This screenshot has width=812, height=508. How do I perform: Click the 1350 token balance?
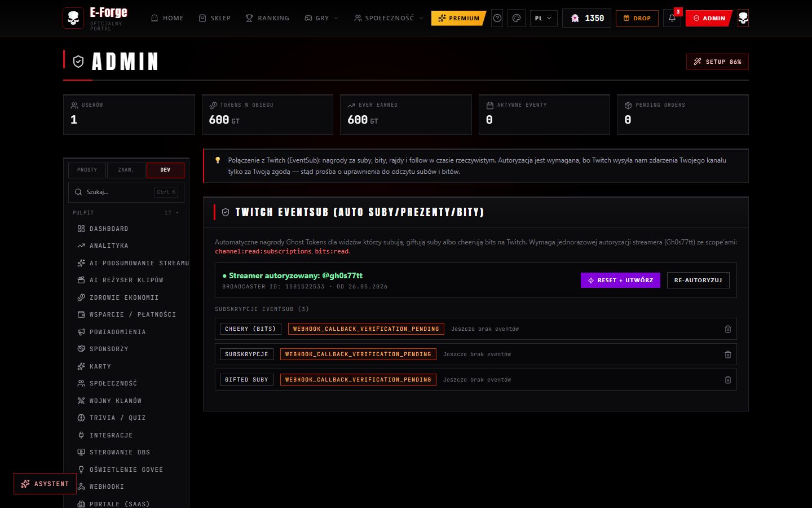pos(587,18)
